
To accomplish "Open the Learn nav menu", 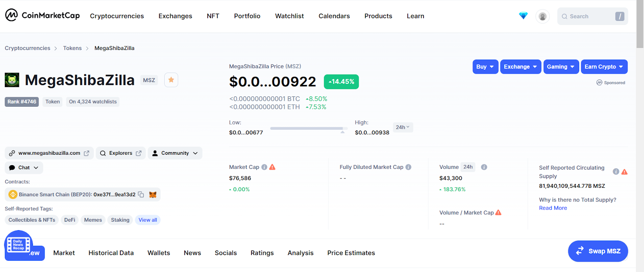I will [x=415, y=16].
